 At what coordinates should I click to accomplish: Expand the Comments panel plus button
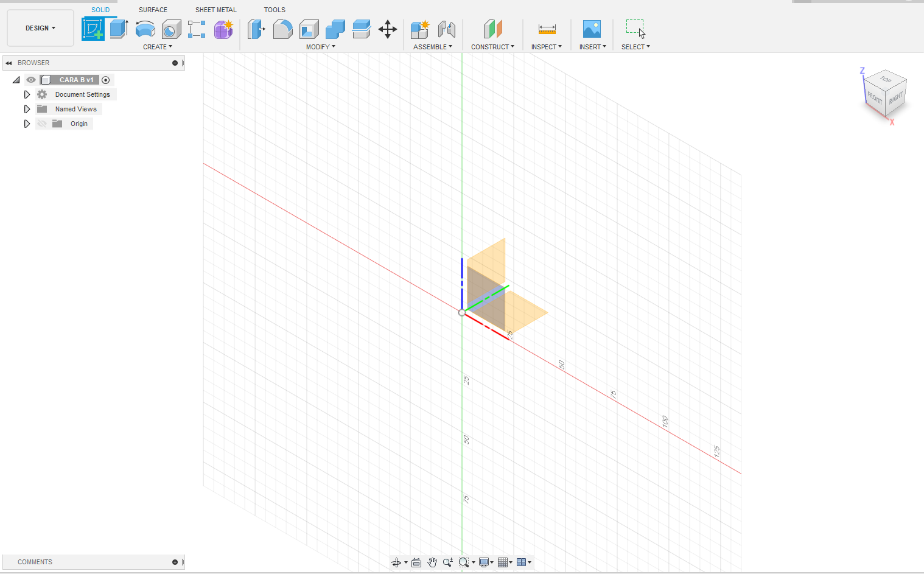point(175,562)
